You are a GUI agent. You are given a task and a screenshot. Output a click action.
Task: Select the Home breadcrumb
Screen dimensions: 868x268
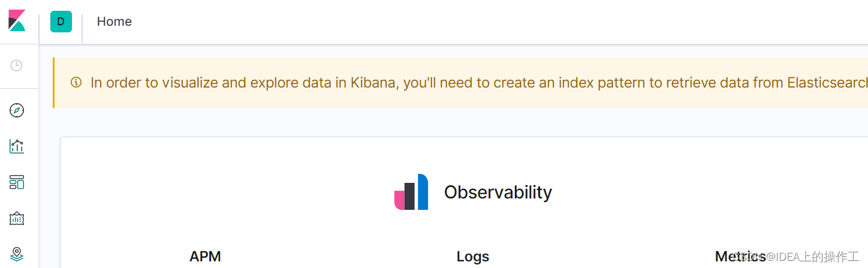coord(114,22)
